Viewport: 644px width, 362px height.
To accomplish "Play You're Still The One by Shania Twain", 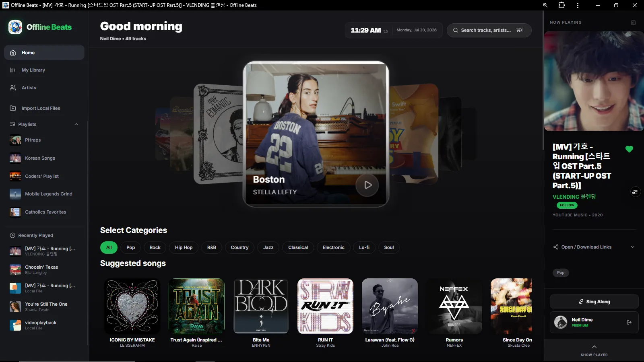I will 44,306.
